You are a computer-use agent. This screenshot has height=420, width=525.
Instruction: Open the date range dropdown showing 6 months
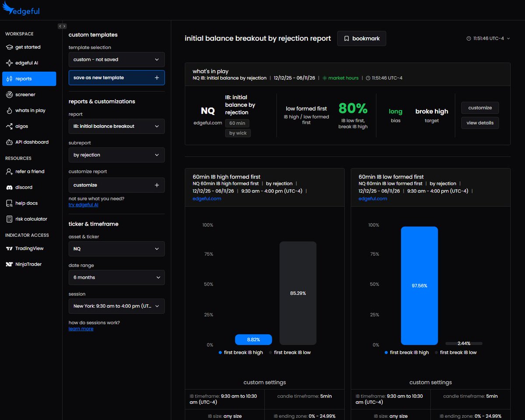pos(117,277)
